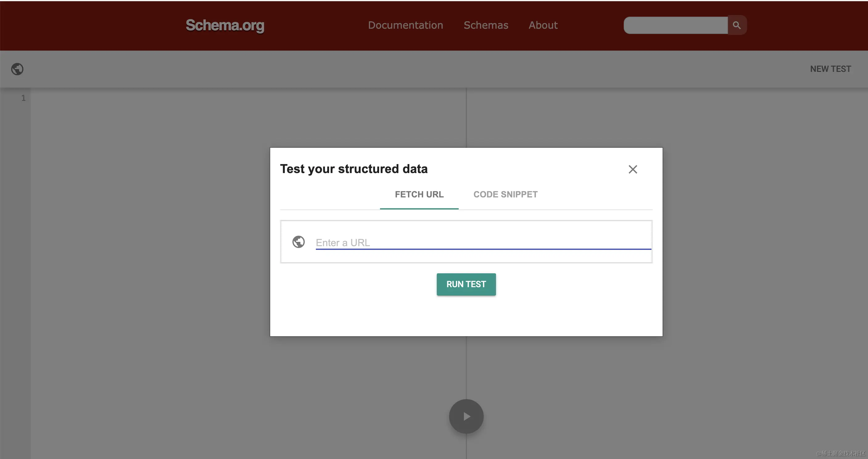
Task: Start a NEW TEST
Action: tap(830, 69)
